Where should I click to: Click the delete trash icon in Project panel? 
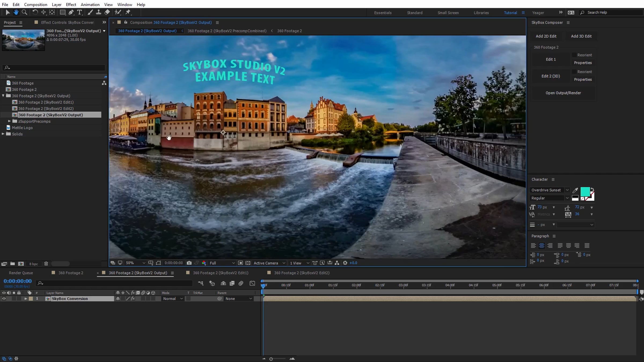46,264
